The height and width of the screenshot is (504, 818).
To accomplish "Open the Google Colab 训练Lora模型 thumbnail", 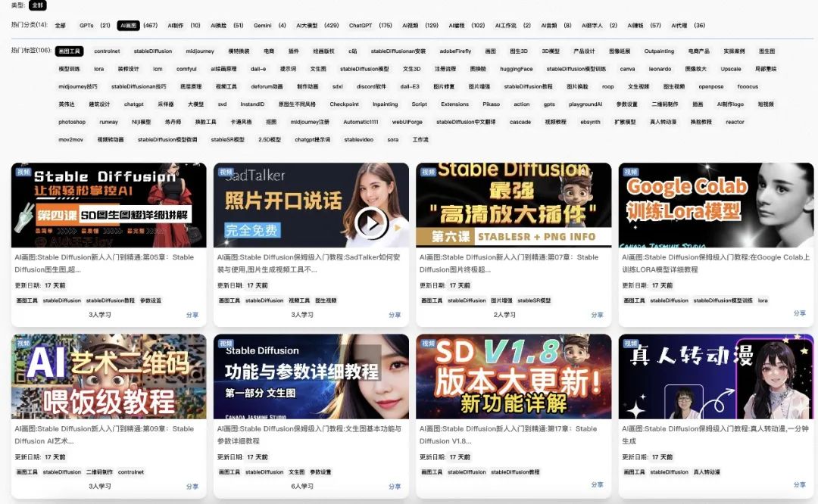I will [716, 205].
